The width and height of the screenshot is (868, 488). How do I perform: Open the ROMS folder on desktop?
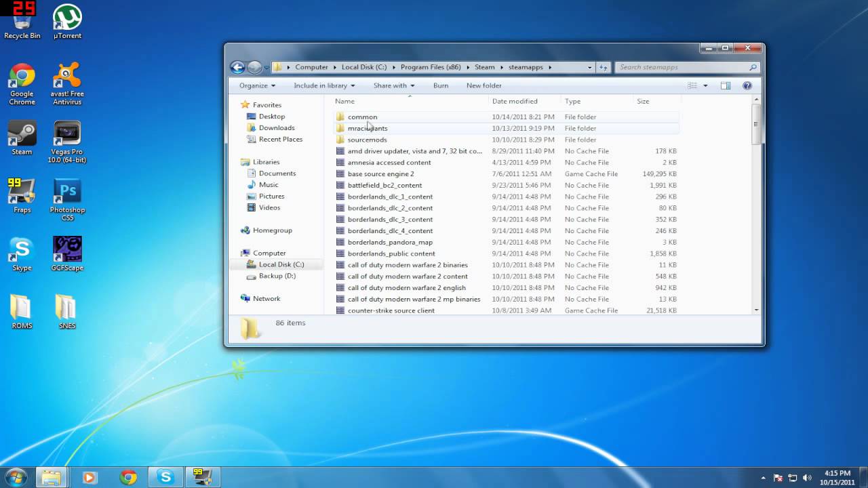[x=22, y=312]
